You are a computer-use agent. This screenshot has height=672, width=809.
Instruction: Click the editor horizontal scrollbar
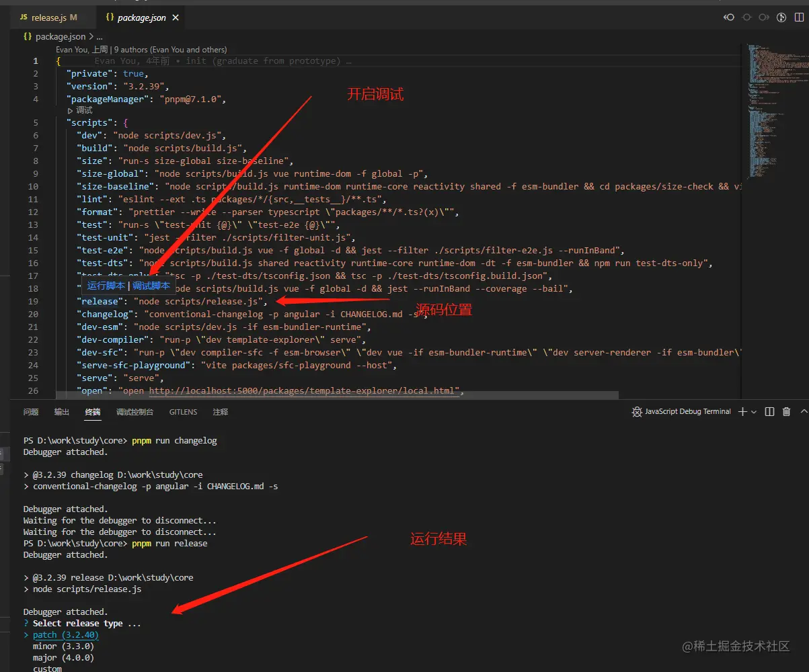coord(337,395)
